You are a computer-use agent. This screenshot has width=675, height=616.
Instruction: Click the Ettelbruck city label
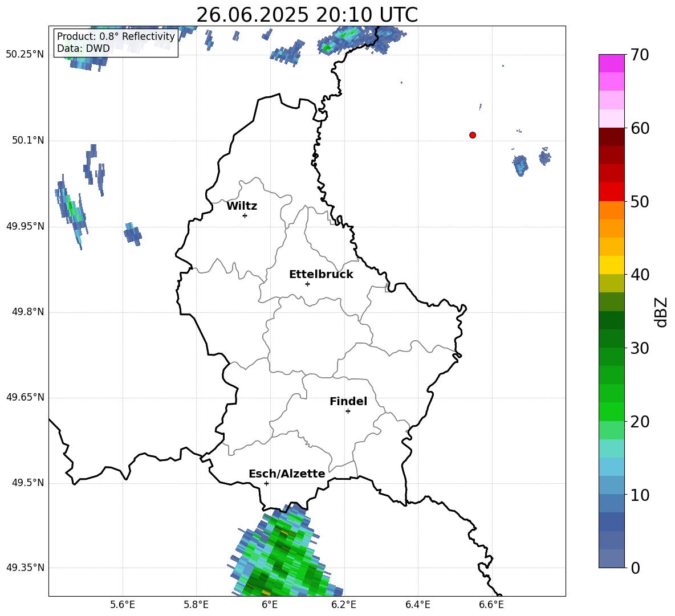[x=321, y=275]
